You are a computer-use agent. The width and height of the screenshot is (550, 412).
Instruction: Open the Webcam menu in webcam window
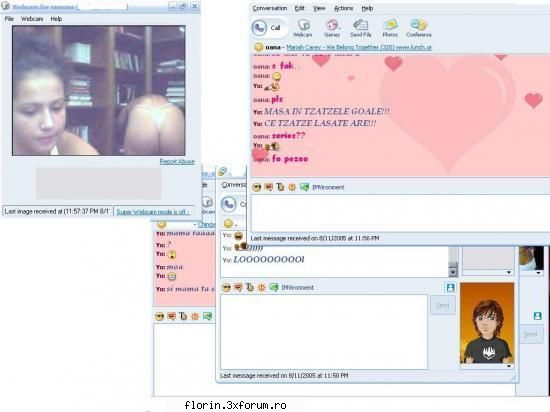point(32,19)
